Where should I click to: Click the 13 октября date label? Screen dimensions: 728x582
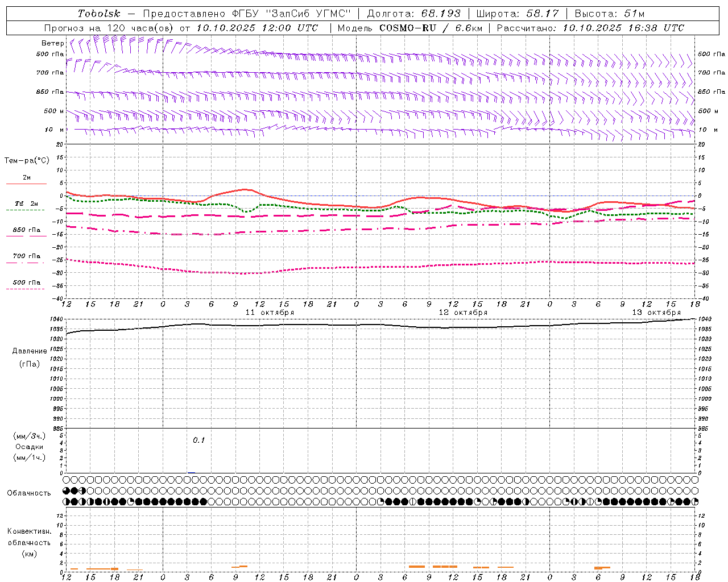656,313
